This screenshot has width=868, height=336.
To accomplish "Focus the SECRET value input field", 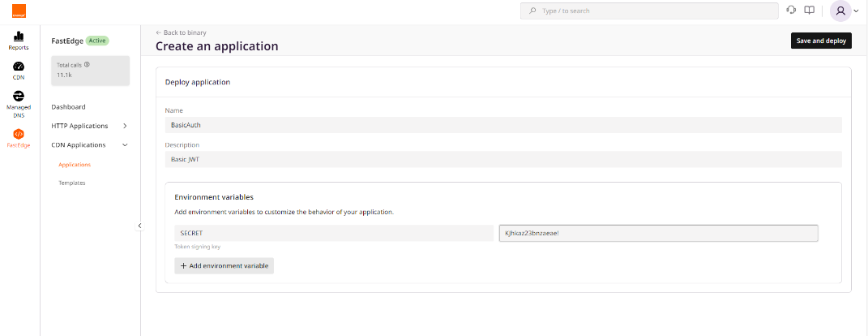I will click(x=658, y=233).
